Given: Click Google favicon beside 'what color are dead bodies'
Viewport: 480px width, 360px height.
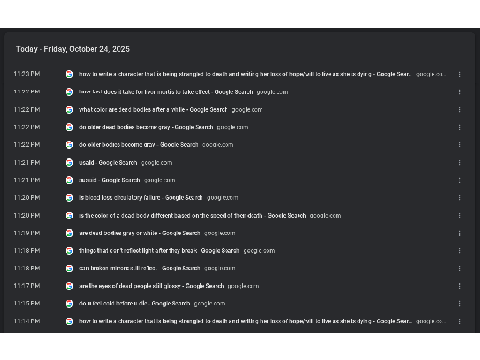Looking at the screenshot, I should point(69,110).
